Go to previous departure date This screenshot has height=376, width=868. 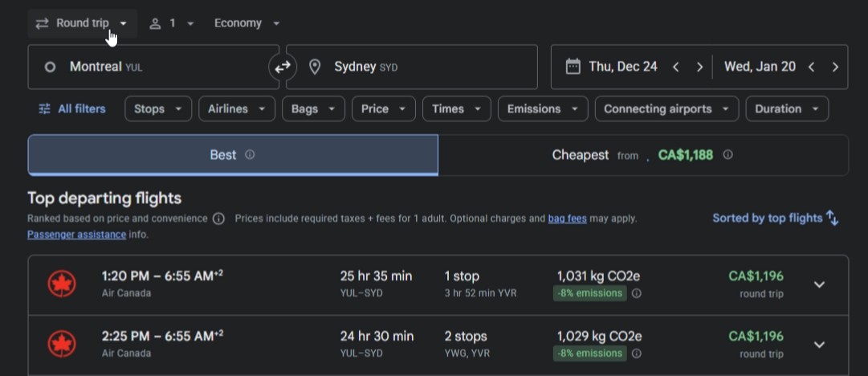675,67
